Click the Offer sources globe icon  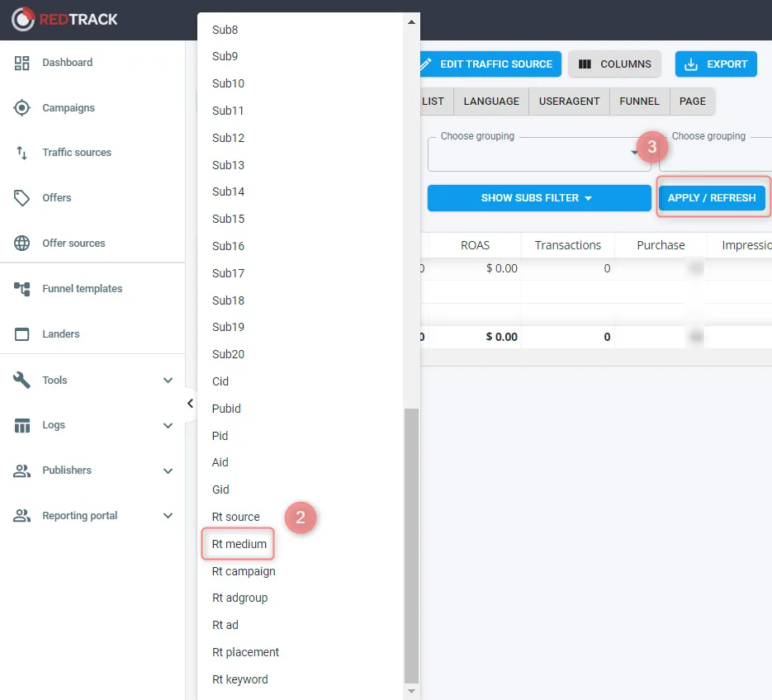click(x=22, y=244)
